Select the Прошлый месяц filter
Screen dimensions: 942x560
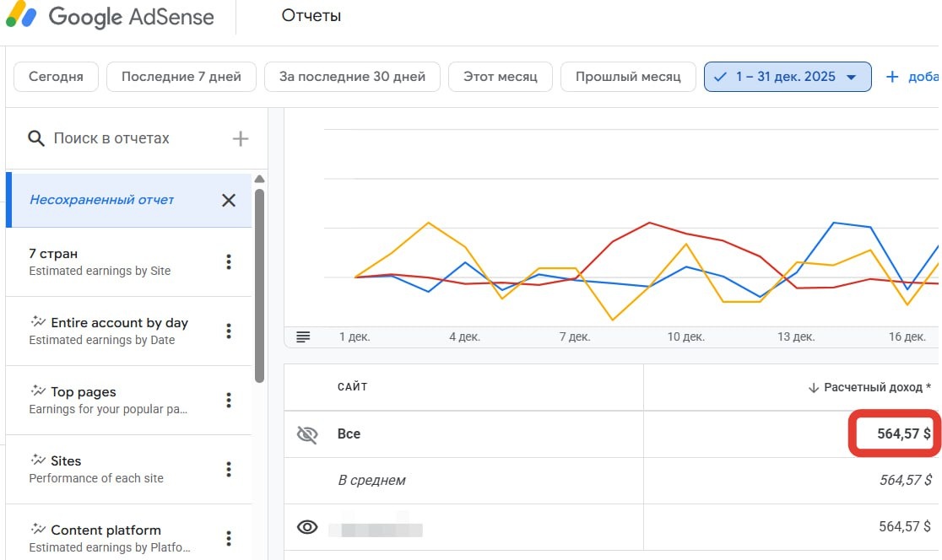click(x=628, y=77)
